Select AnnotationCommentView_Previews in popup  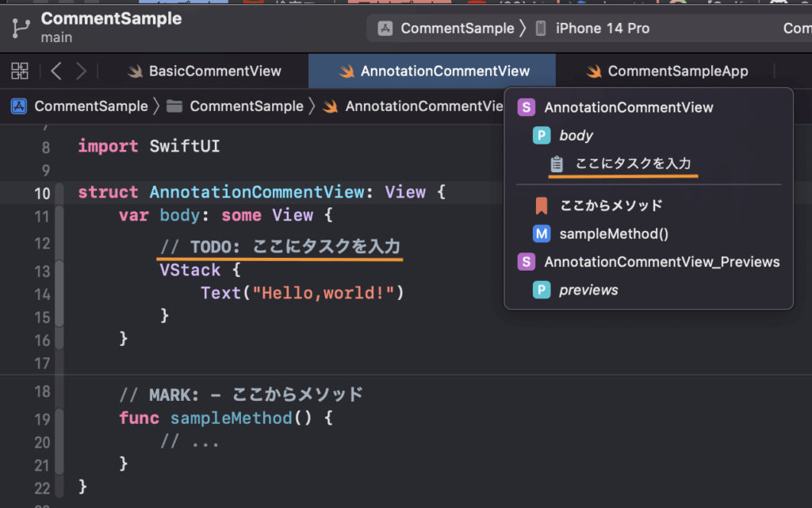(x=662, y=262)
